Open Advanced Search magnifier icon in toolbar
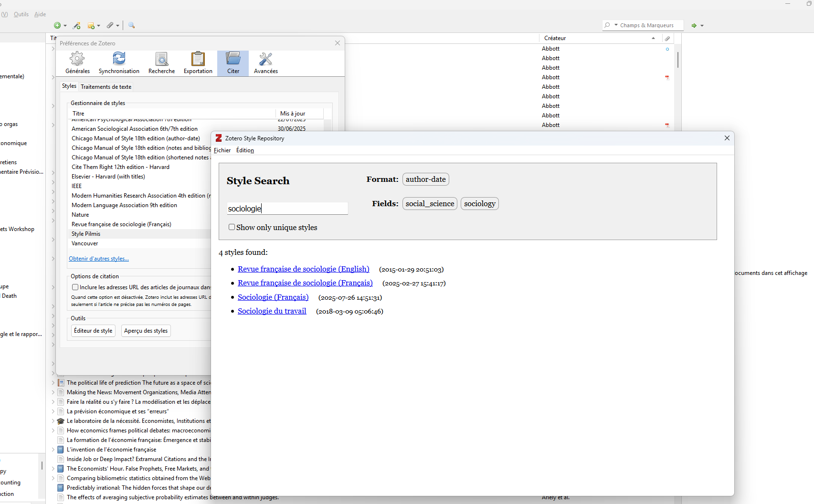The width and height of the screenshot is (814, 504). pos(132,25)
